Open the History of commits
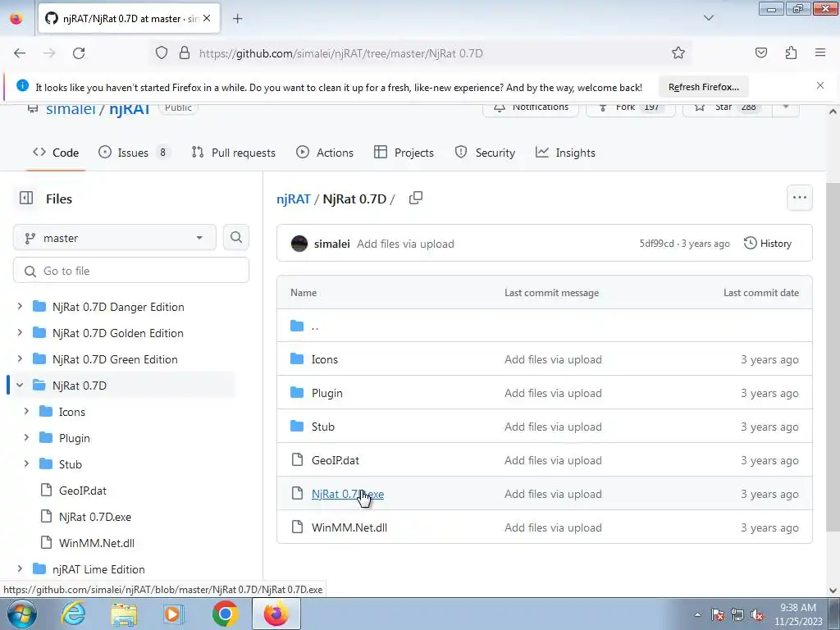840x630 pixels. 767,243
